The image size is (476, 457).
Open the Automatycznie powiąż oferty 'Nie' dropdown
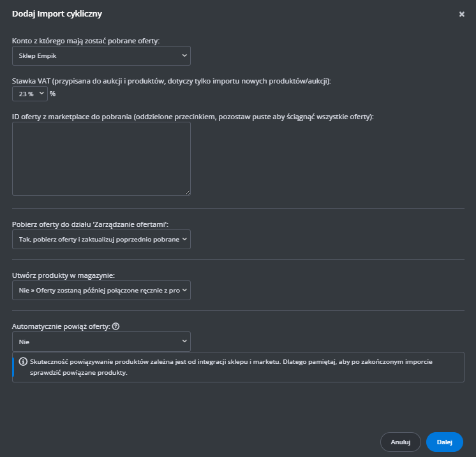coord(101,342)
